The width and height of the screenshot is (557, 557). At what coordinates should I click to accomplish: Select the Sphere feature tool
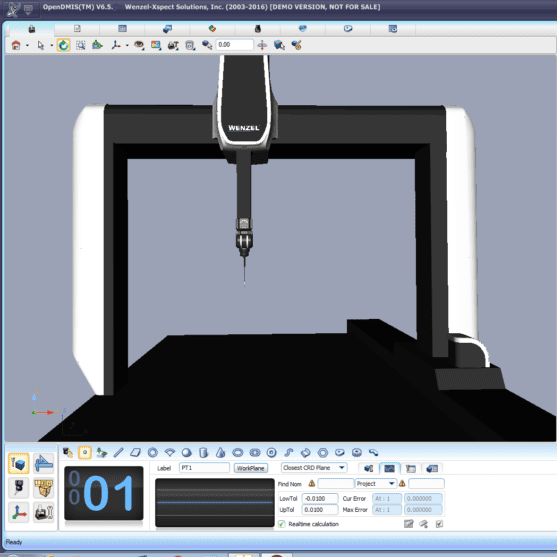pyautogui.click(x=186, y=453)
